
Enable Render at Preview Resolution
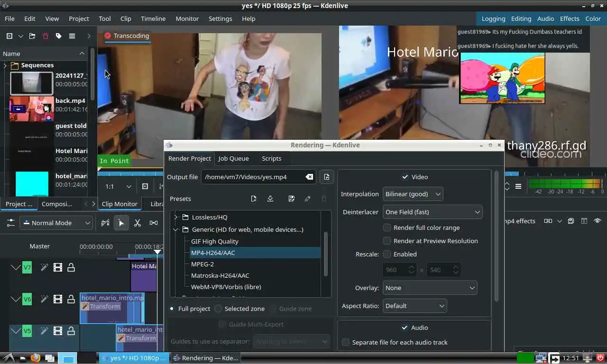(x=387, y=241)
